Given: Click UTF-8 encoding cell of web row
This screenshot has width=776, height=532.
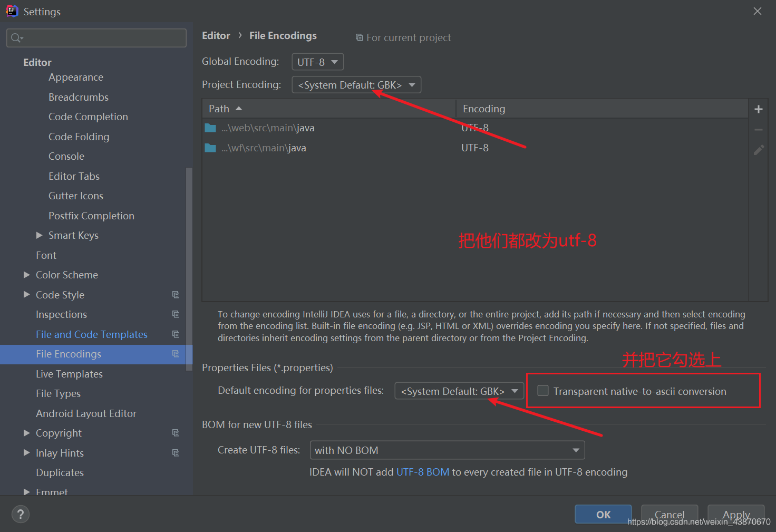Looking at the screenshot, I should click(x=475, y=128).
